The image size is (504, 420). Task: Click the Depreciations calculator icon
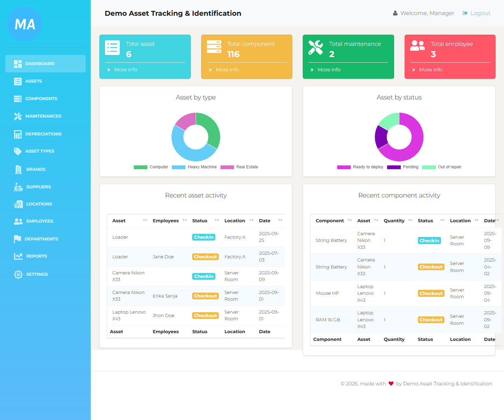[x=18, y=134]
